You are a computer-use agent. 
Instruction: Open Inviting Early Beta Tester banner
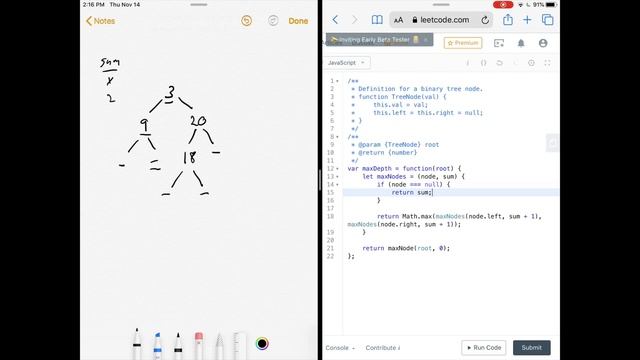[375, 40]
